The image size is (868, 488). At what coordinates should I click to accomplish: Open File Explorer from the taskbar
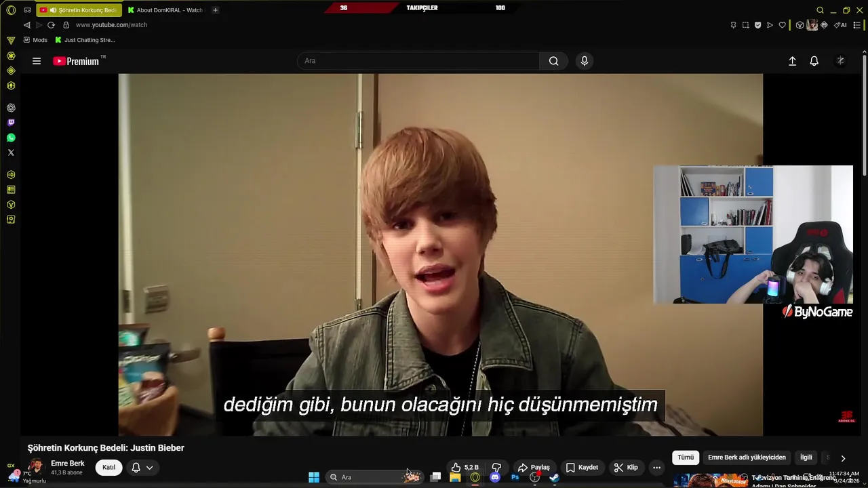click(455, 477)
